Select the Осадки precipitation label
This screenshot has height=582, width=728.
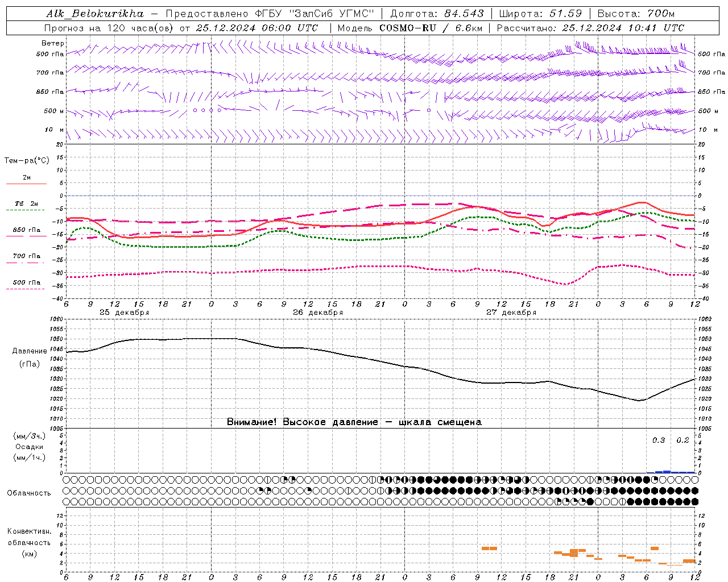[30, 447]
